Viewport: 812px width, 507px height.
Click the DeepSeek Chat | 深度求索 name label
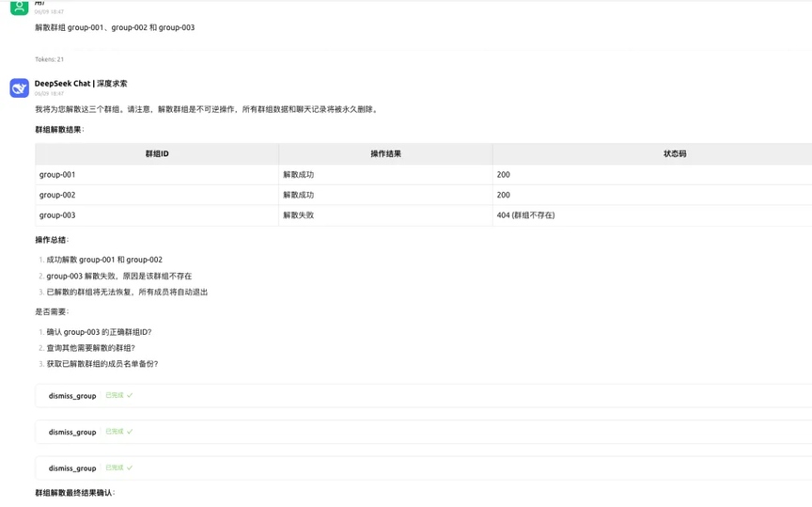tap(81, 84)
